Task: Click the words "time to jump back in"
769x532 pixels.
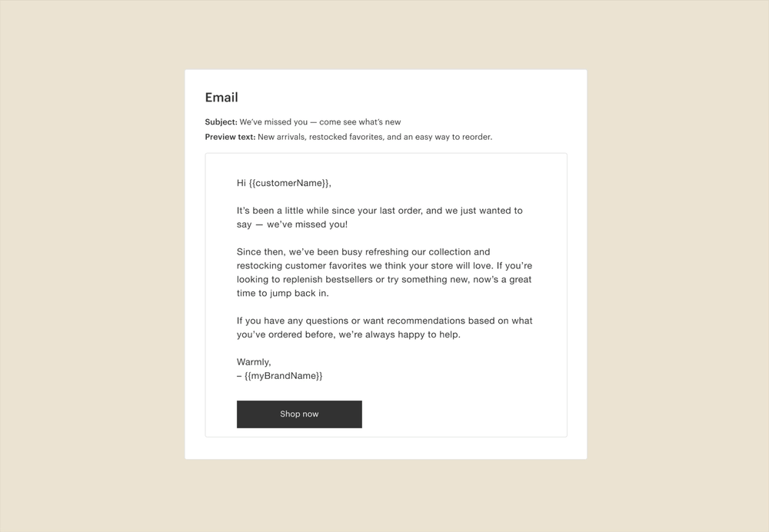Action: (x=271, y=294)
